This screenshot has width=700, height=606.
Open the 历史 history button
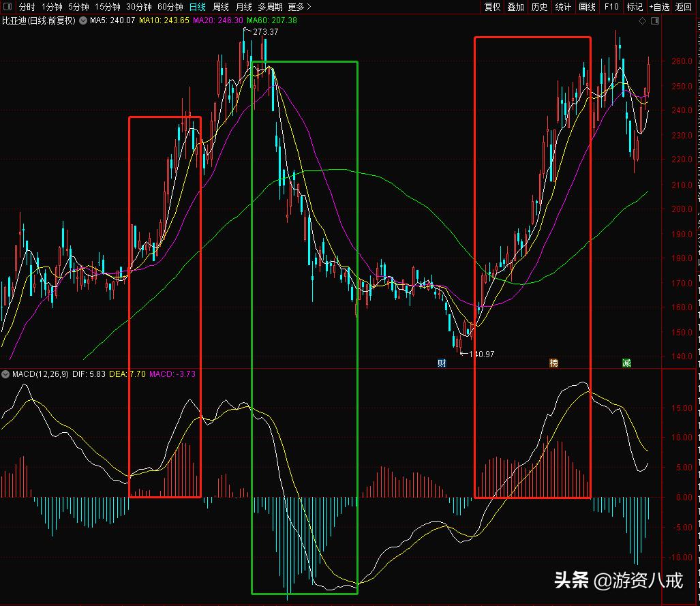point(539,7)
